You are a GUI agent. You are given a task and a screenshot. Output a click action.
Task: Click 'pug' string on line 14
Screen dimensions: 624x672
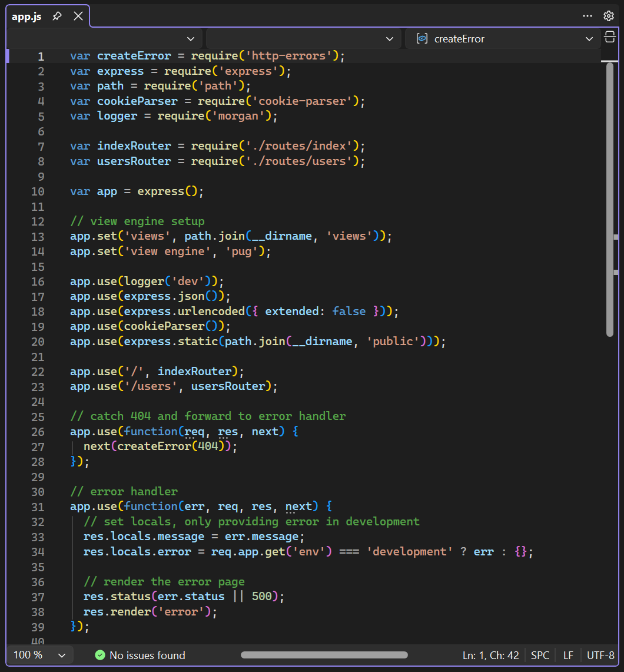coord(241,251)
